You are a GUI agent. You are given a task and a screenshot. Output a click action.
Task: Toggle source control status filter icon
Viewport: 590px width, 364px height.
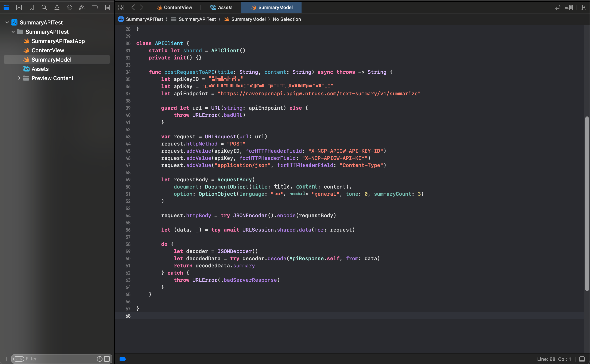pyautogui.click(x=107, y=359)
